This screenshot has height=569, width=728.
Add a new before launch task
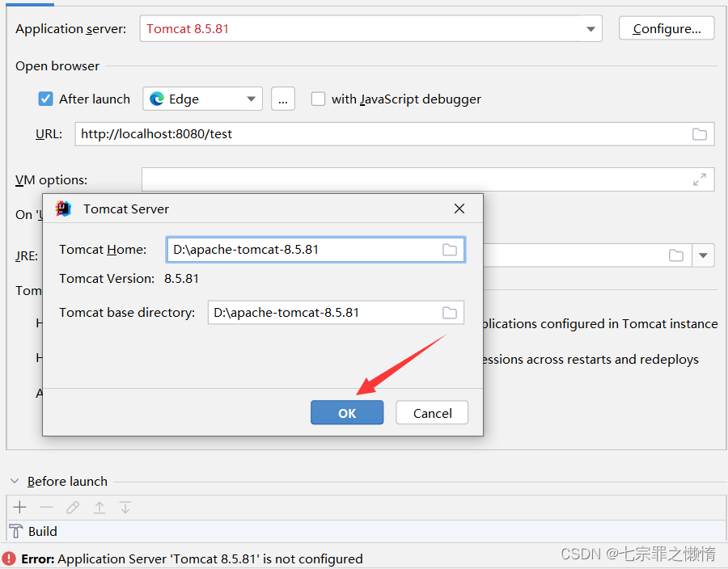[20, 508]
